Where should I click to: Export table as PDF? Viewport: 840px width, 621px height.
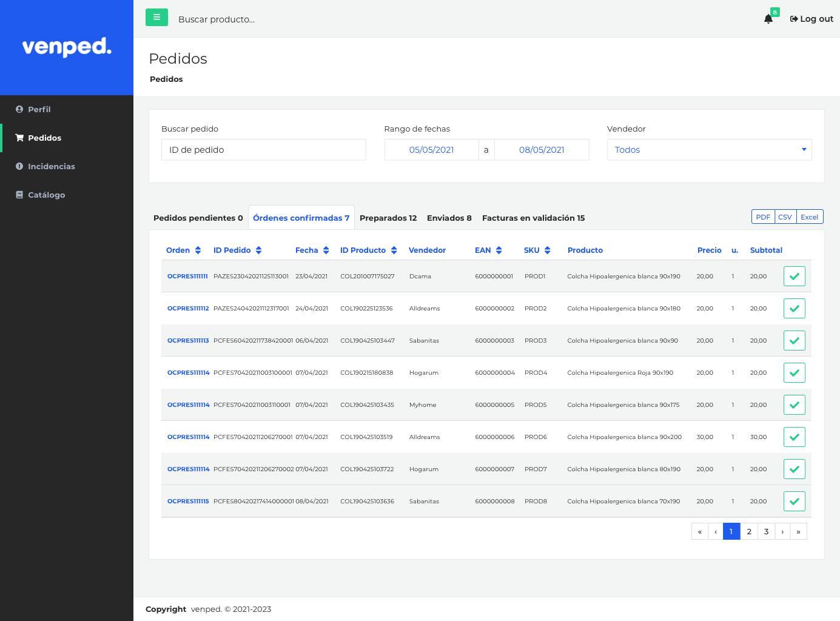click(x=763, y=217)
